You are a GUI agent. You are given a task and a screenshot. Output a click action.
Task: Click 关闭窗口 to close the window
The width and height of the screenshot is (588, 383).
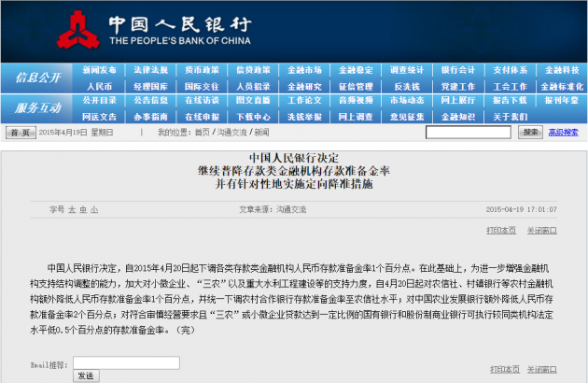click(x=541, y=229)
